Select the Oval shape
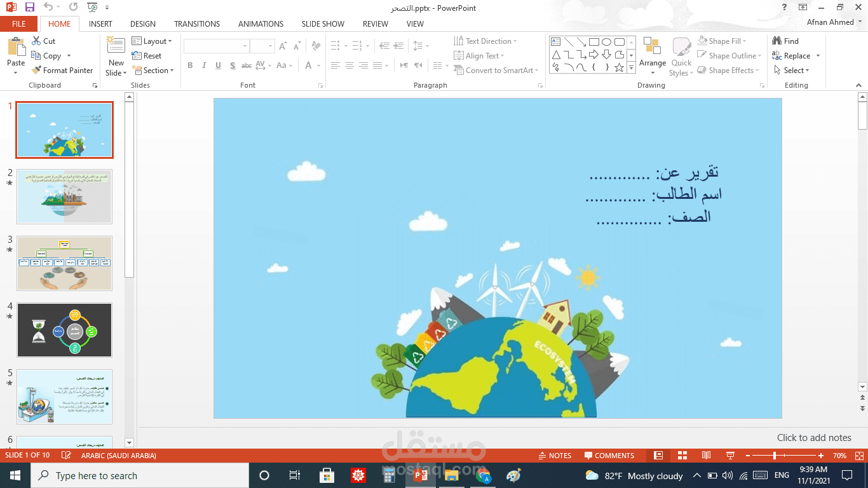The height and width of the screenshot is (488, 868). (x=606, y=42)
